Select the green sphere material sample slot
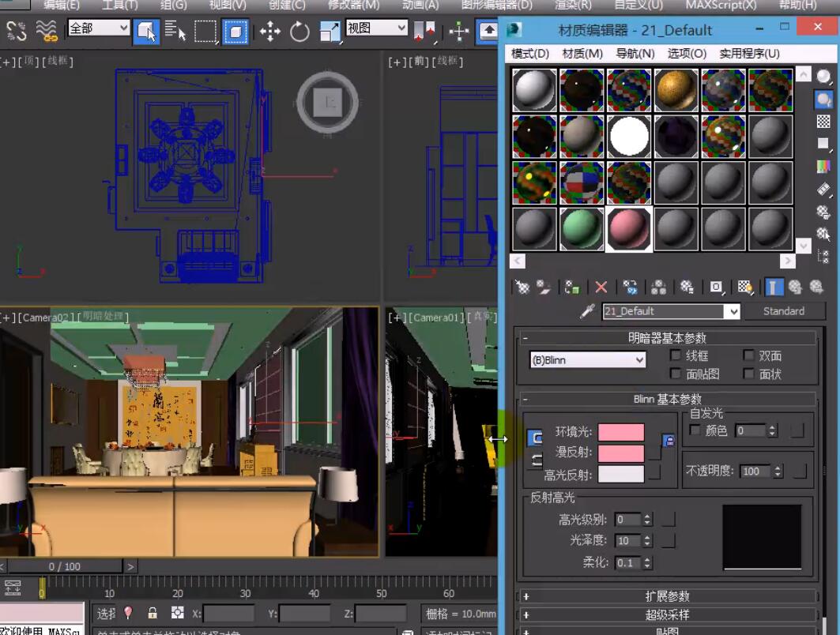The height and width of the screenshot is (635, 840). pyautogui.click(x=582, y=229)
